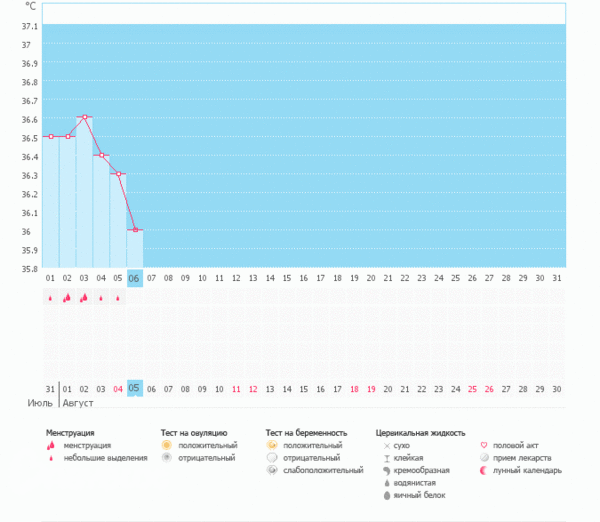Click the 36.0 temperature point on day 06
This screenshot has height=522, width=600.
click(x=135, y=230)
